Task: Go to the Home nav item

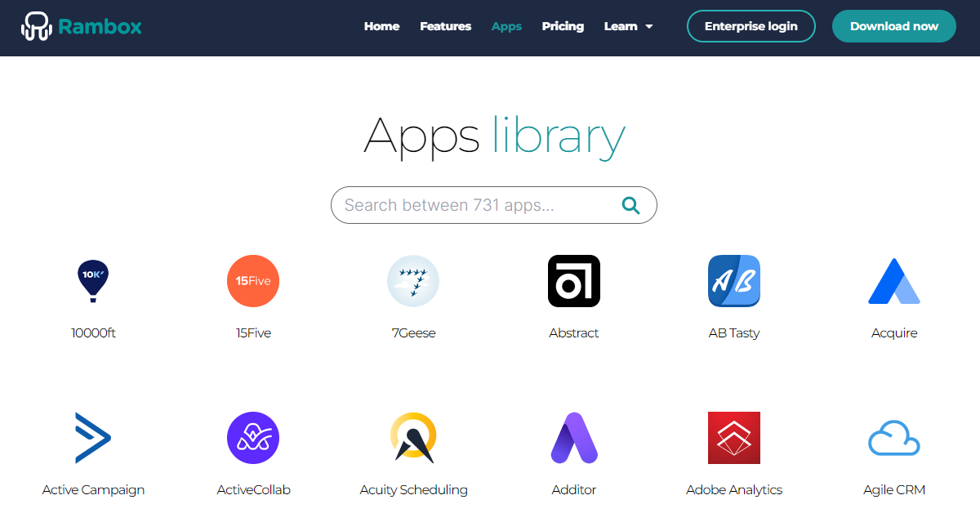Action: coord(381,26)
